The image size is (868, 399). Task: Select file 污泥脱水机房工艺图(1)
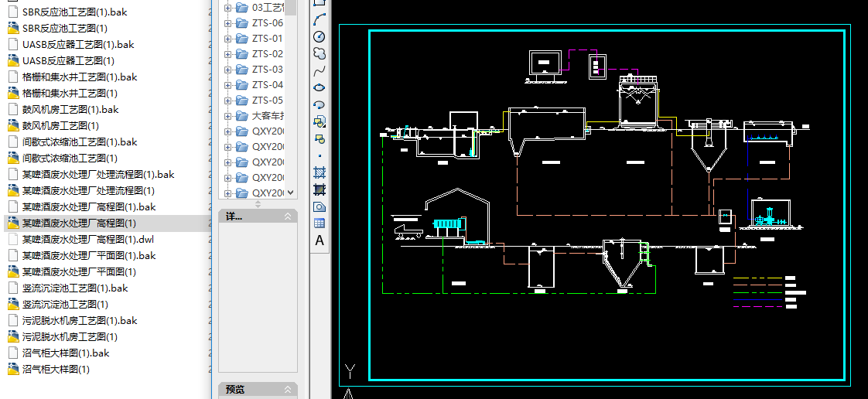tap(70, 336)
